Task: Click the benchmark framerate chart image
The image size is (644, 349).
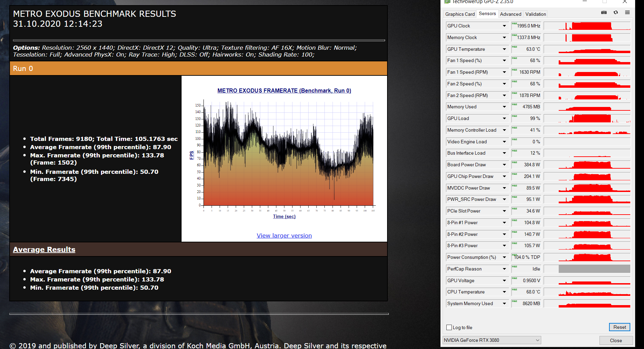Action: [x=284, y=154]
